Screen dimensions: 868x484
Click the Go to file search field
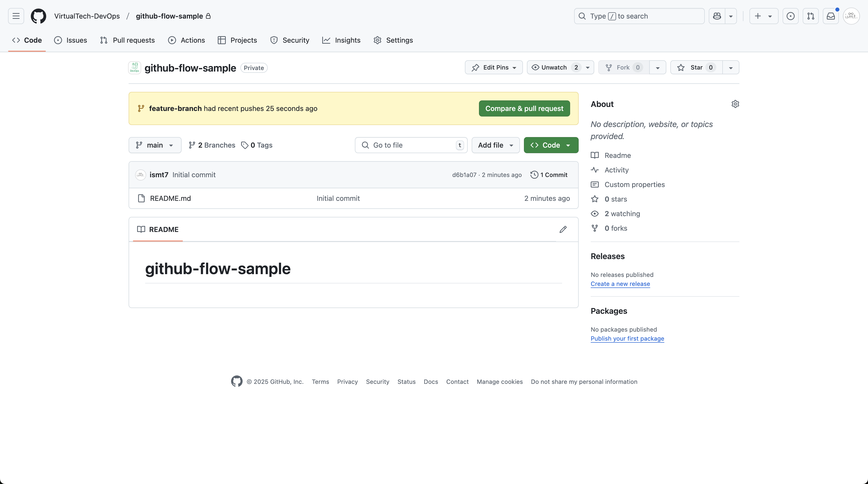pyautogui.click(x=411, y=145)
